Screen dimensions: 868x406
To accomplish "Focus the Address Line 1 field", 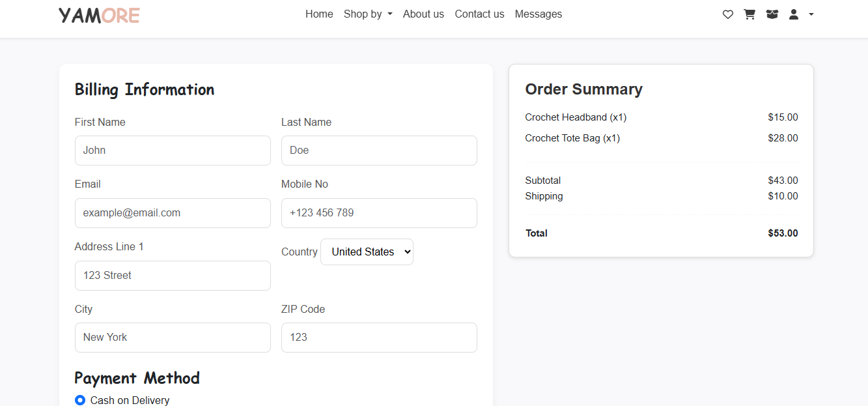I will click(x=173, y=276).
